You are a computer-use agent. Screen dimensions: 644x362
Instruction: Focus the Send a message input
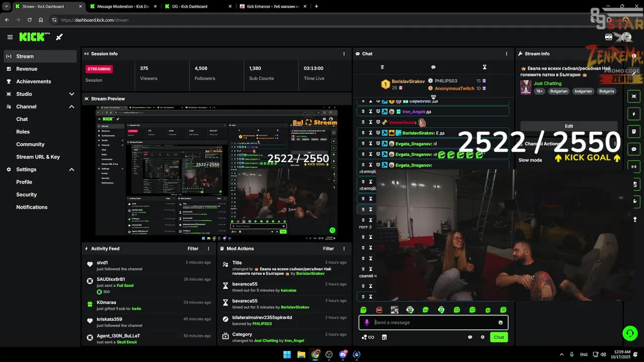click(x=433, y=322)
